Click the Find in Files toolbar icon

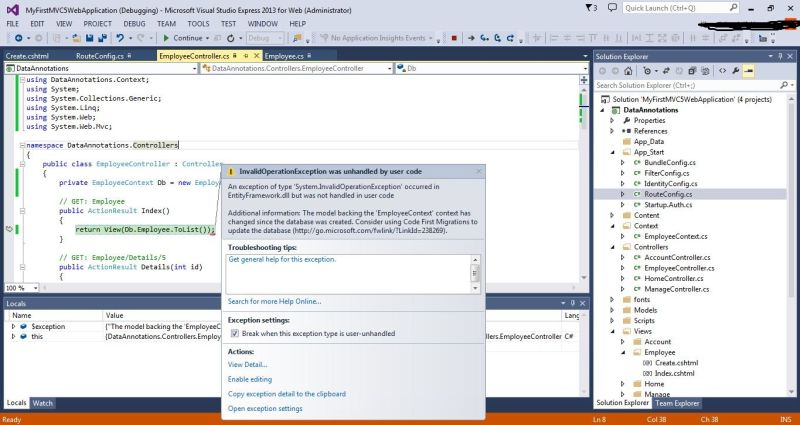(x=296, y=38)
